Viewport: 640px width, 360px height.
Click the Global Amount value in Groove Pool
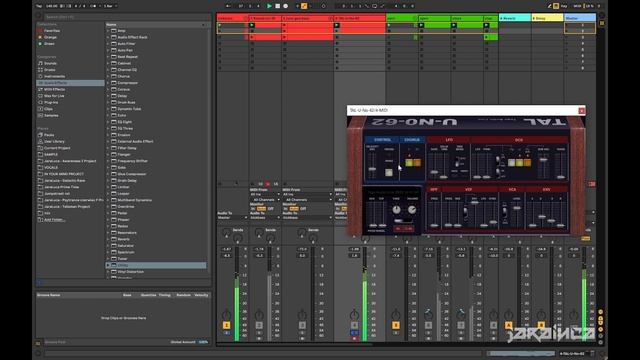tap(203, 342)
